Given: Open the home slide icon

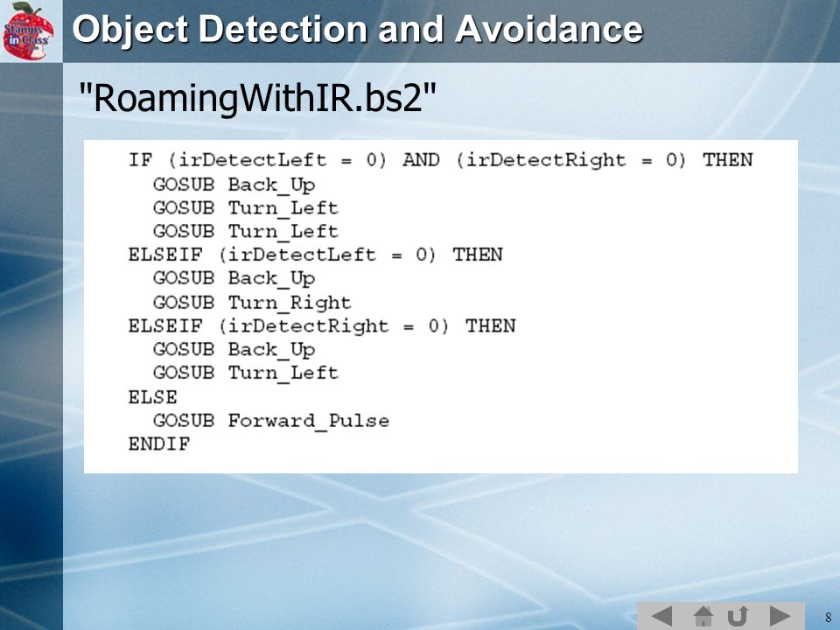Looking at the screenshot, I should click(703, 616).
